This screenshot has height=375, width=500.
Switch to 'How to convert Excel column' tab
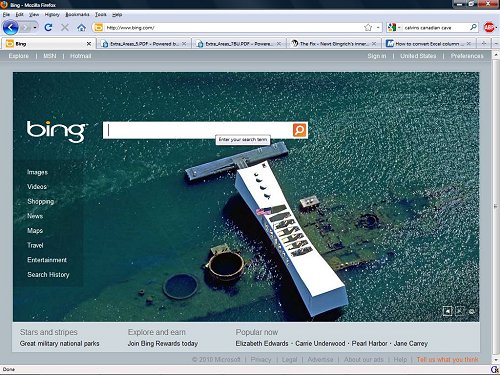coord(429,44)
